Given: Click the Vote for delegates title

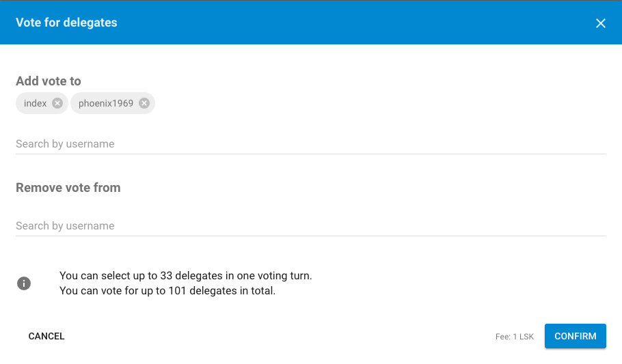Looking at the screenshot, I should point(67,23).
